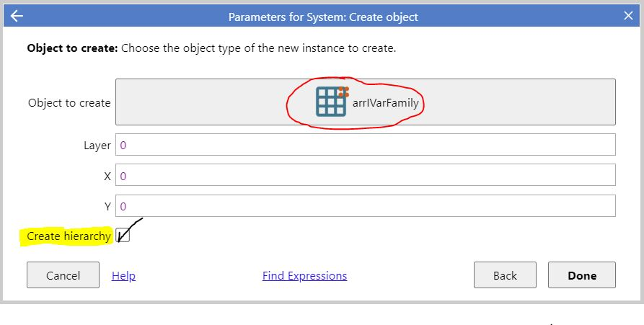Click the array grid icon for arrIVarFamily
This screenshot has height=325, width=644.
pyautogui.click(x=332, y=102)
